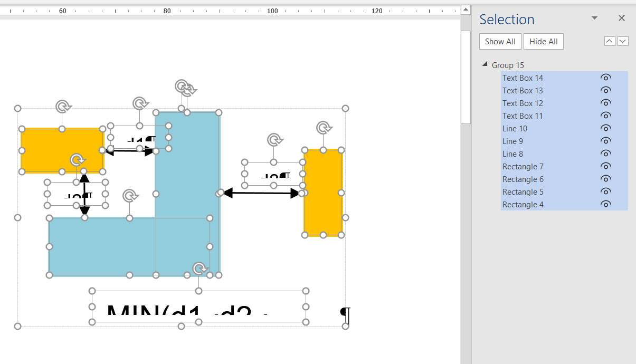The width and height of the screenshot is (636, 364).
Task: Click the Bring Forward up arrow button
Action: pyautogui.click(x=610, y=42)
